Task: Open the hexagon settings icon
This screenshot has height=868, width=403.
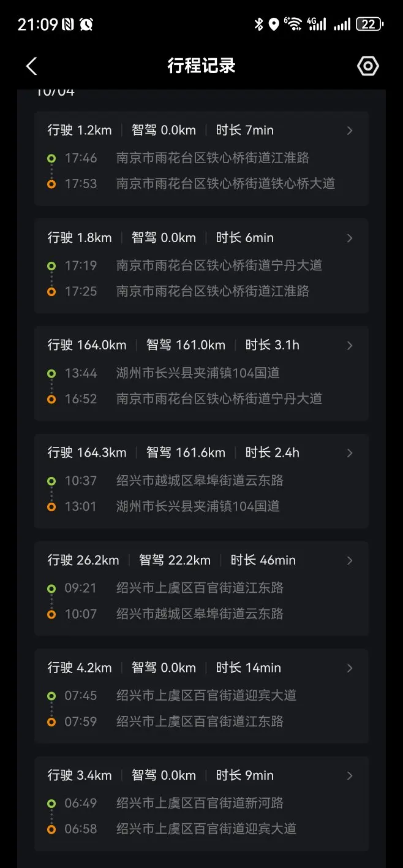Action: (x=368, y=66)
